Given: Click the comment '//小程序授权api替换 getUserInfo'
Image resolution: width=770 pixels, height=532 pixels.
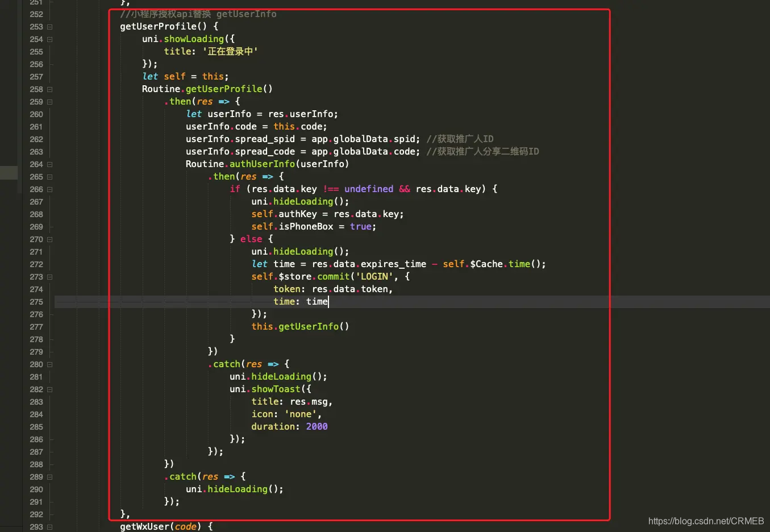Looking at the screenshot, I should [x=198, y=14].
